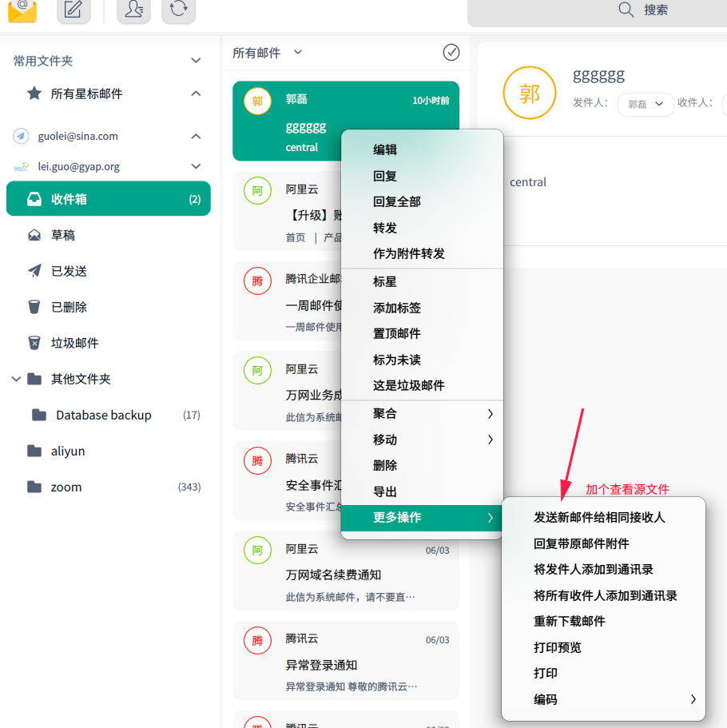Choose 回复带原邮件附件

603,543
